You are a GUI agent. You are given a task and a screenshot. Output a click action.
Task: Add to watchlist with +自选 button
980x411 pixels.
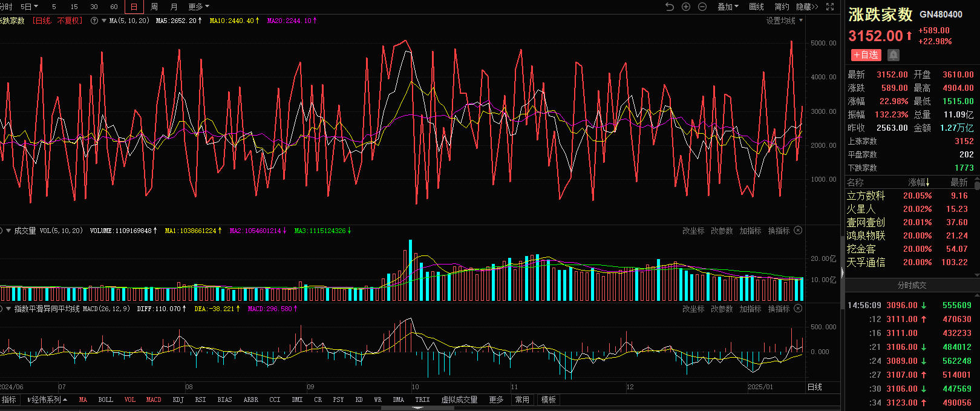[x=866, y=55]
